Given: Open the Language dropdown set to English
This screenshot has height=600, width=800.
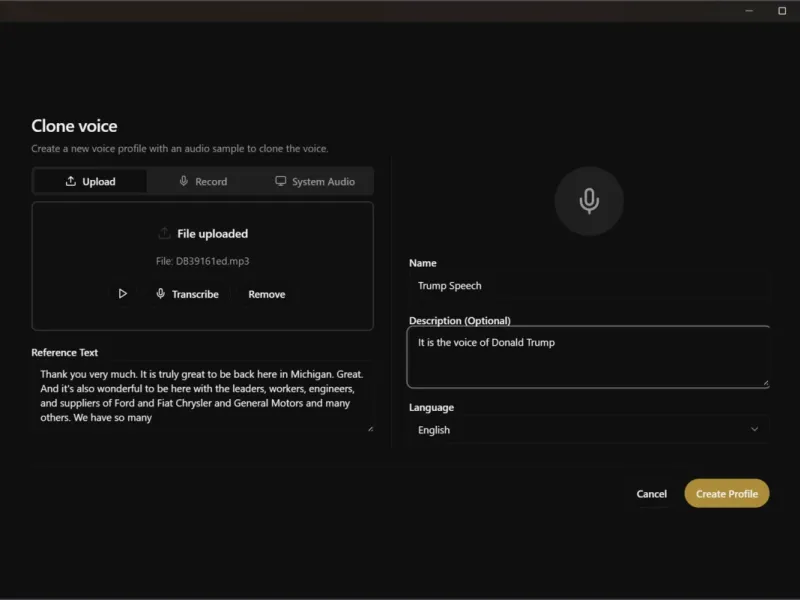Looking at the screenshot, I should 589,430.
